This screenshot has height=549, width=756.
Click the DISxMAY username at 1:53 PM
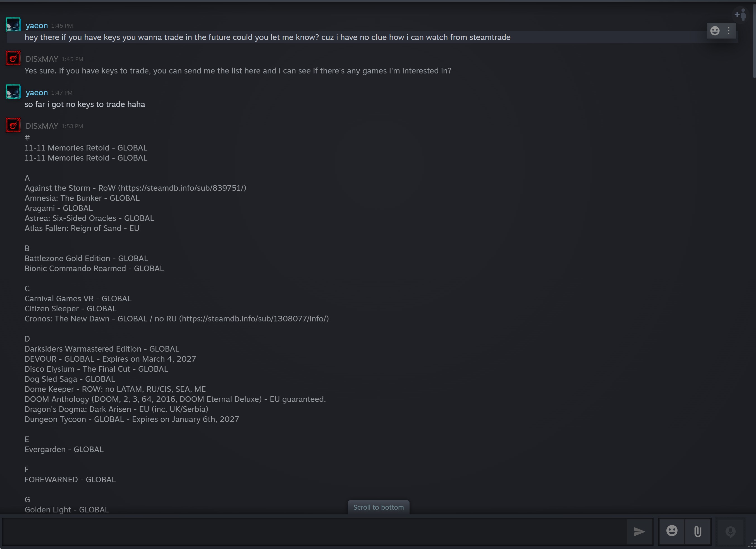(42, 126)
